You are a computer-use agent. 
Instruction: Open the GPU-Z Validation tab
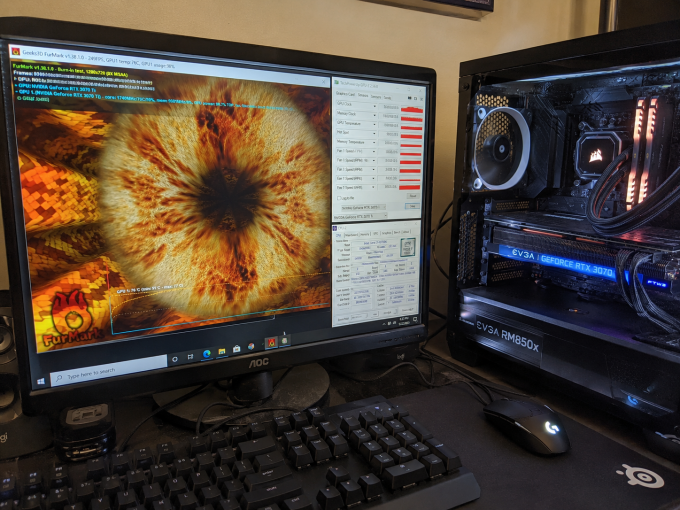(388, 98)
